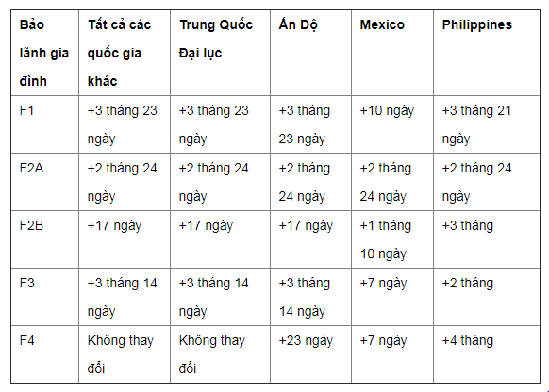Click the '+1 tháng 10 ngày' Mexico cell
Viewport: 549px width, 392px height.
[x=392, y=239]
